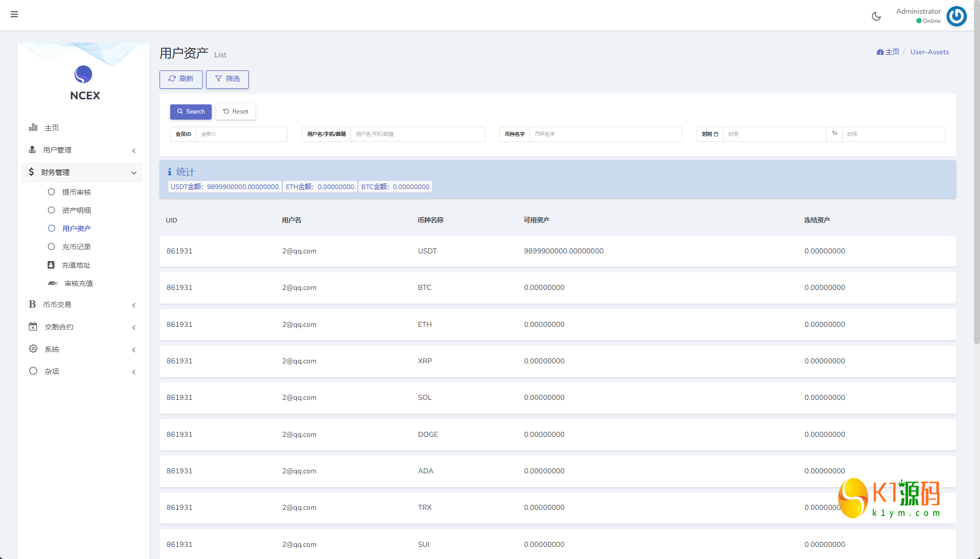This screenshot has height=559, width=980.
Task: Click the 币种名称 column header
Action: pyautogui.click(x=430, y=220)
